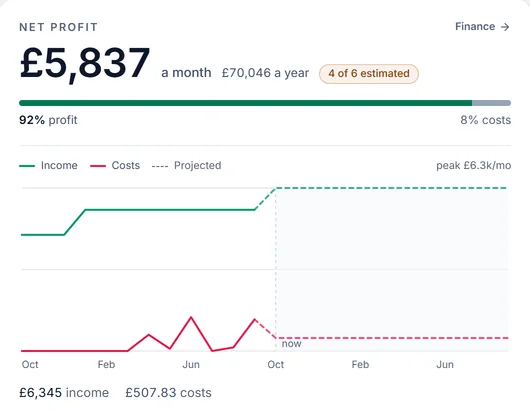This screenshot has width=530, height=410.
Task: Toggle the Projected legend entry
Action: (187, 165)
